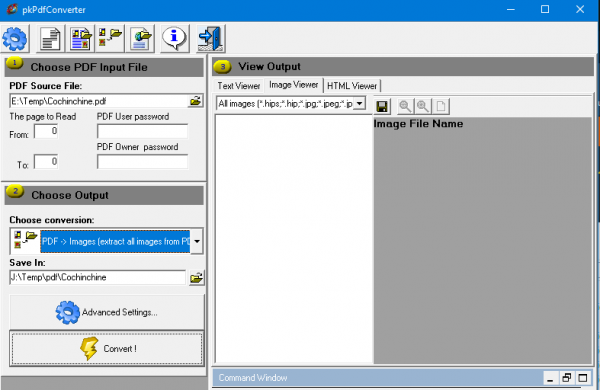Click the Convert ! button
This screenshot has height=390, width=600.
point(107,349)
